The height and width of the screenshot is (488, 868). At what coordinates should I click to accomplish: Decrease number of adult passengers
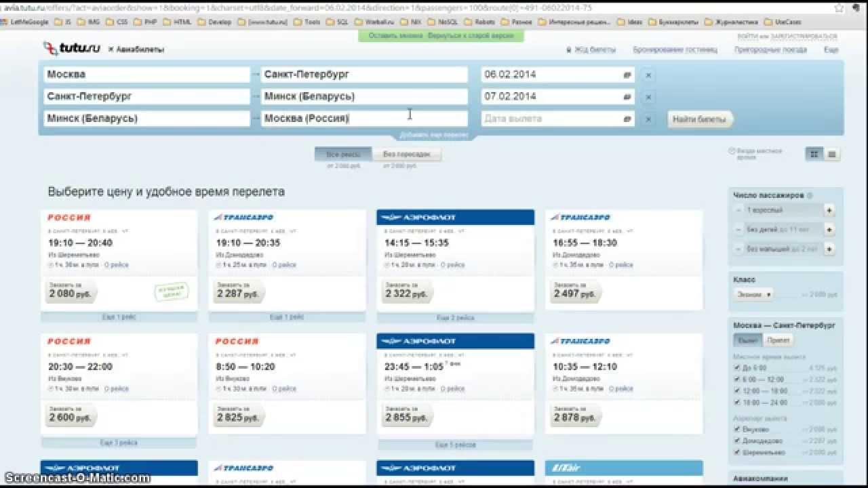coord(738,211)
